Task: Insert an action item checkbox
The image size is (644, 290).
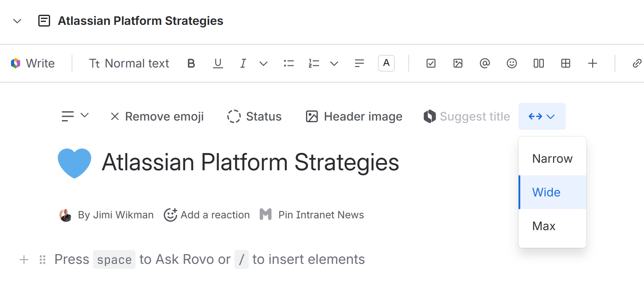Action: click(431, 64)
